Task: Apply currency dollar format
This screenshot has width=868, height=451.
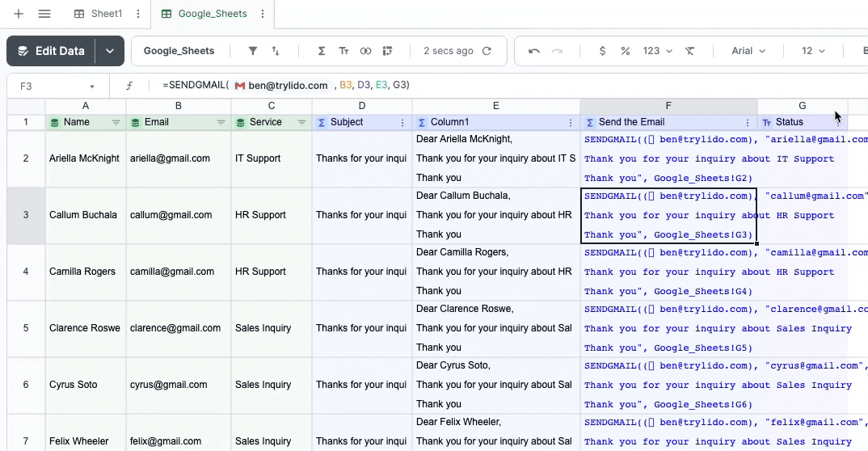Action: [x=602, y=51]
